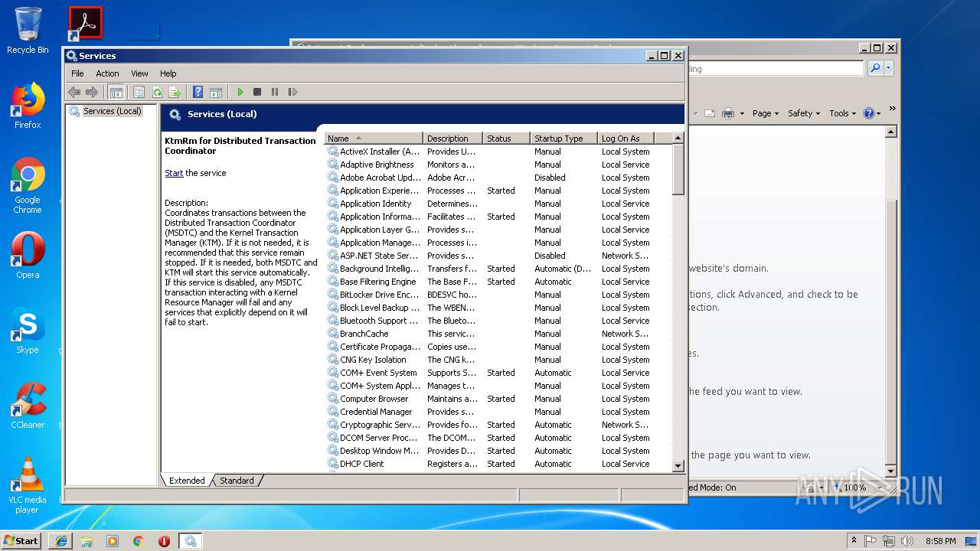Click the green Start Service play icon
This screenshot has width=980, height=551.
tap(240, 93)
